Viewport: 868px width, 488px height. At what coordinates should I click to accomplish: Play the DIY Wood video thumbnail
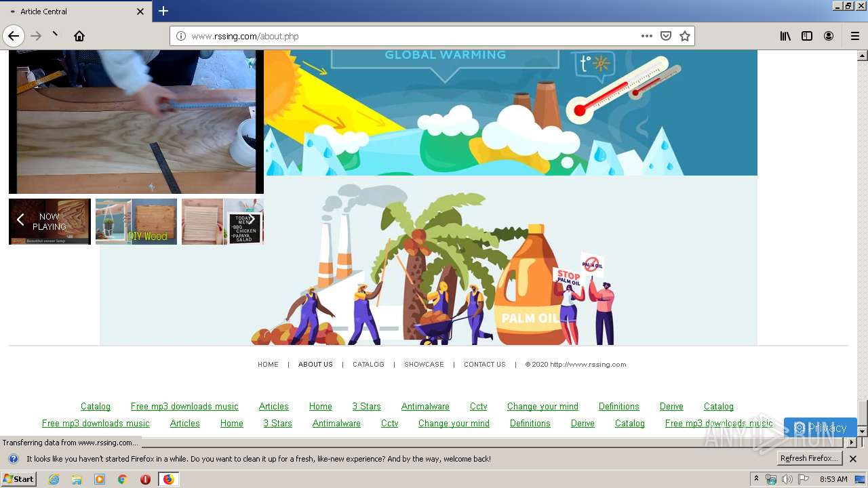tap(136, 222)
